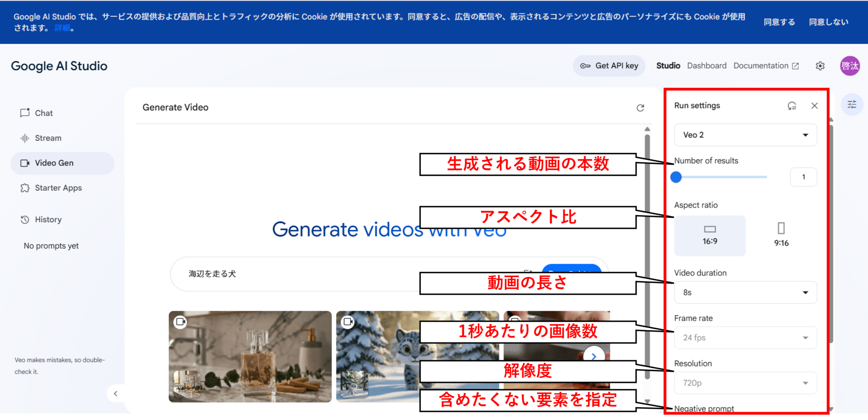Close the Run settings panel
The height and width of the screenshot is (420, 868).
815,106
